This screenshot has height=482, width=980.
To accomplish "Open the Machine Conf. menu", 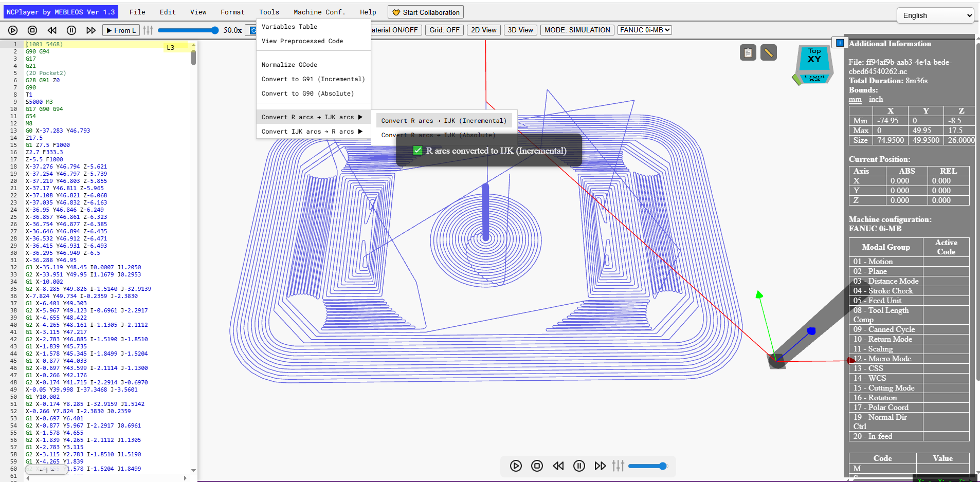I will [x=319, y=12].
